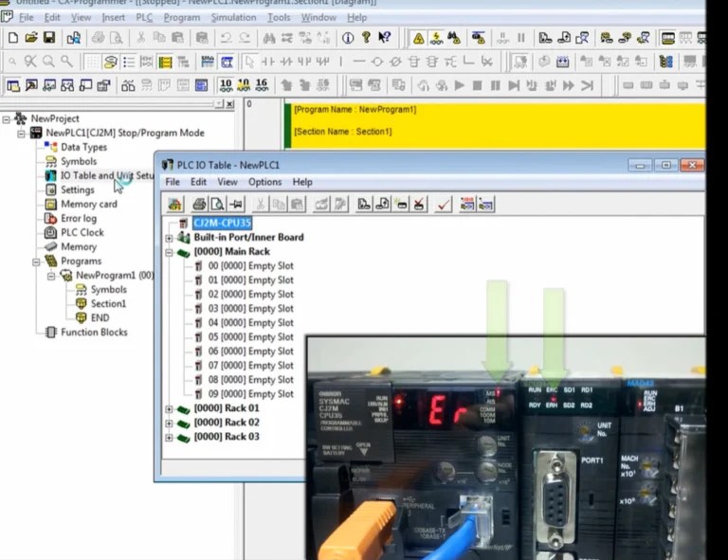This screenshot has height=560, width=728.
Task: Click the red checkmark Verify icon
Action: 444,204
